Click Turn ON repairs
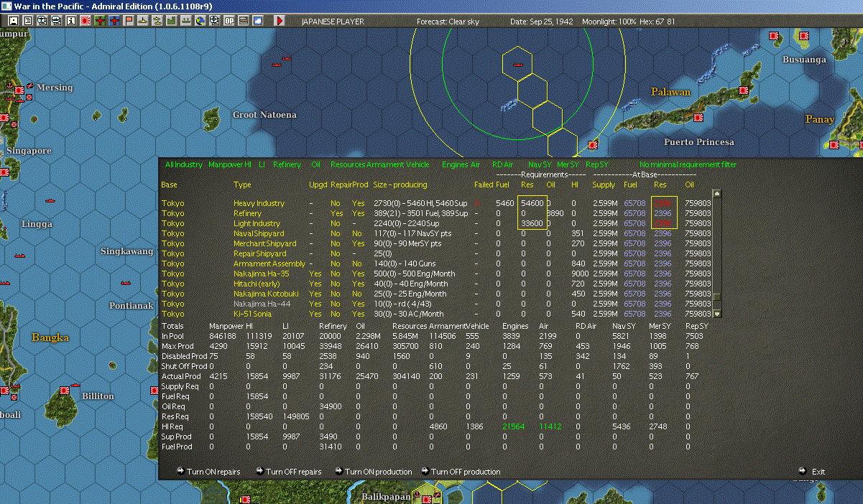The width and height of the screenshot is (863, 504). pyautogui.click(x=213, y=472)
